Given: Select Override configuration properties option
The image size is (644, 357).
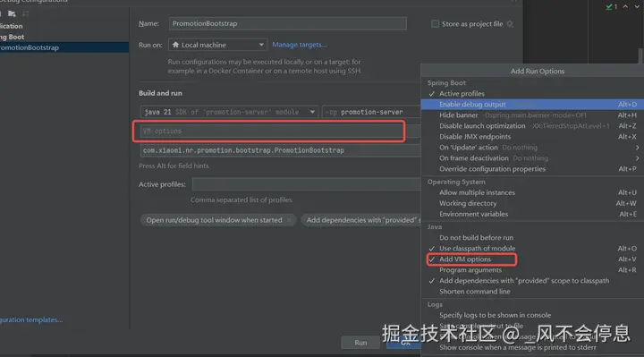Looking at the screenshot, I should click(x=532, y=169).
